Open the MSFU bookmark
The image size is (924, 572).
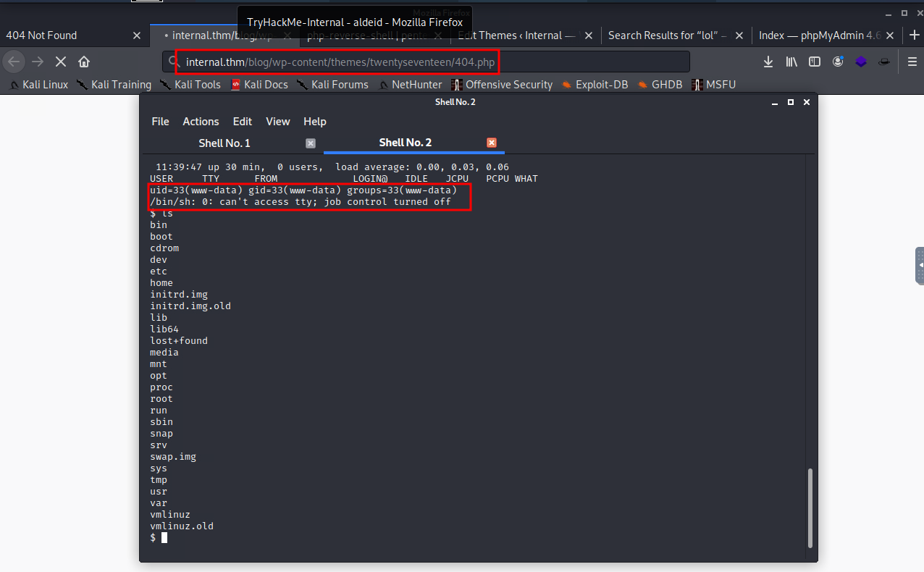tap(713, 85)
